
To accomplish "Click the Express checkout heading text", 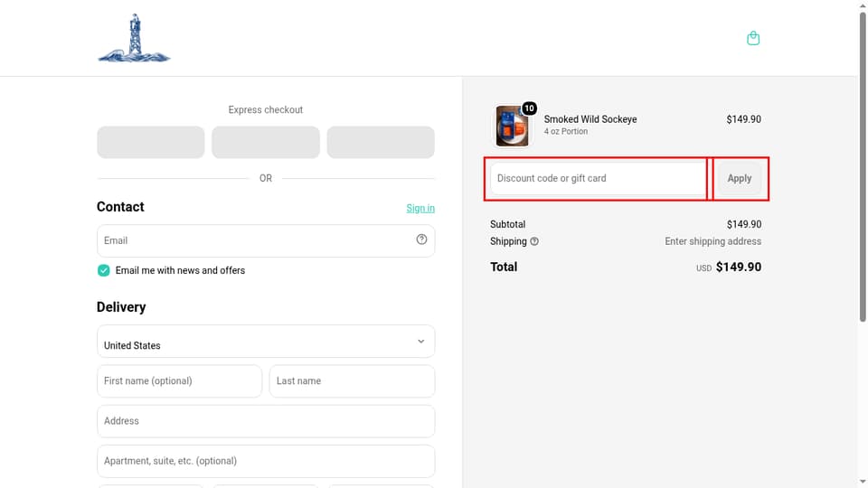I will tap(266, 109).
